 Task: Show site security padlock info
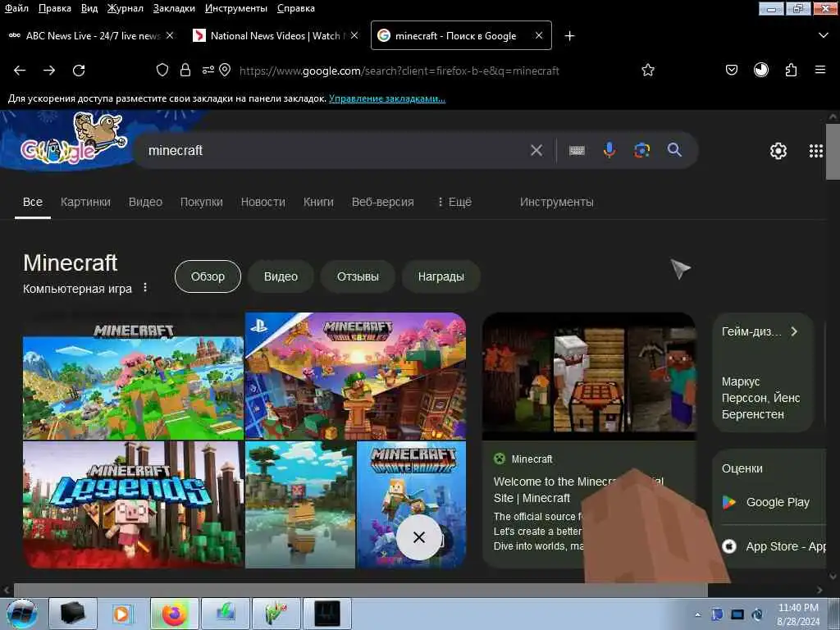tap(185, 71)
